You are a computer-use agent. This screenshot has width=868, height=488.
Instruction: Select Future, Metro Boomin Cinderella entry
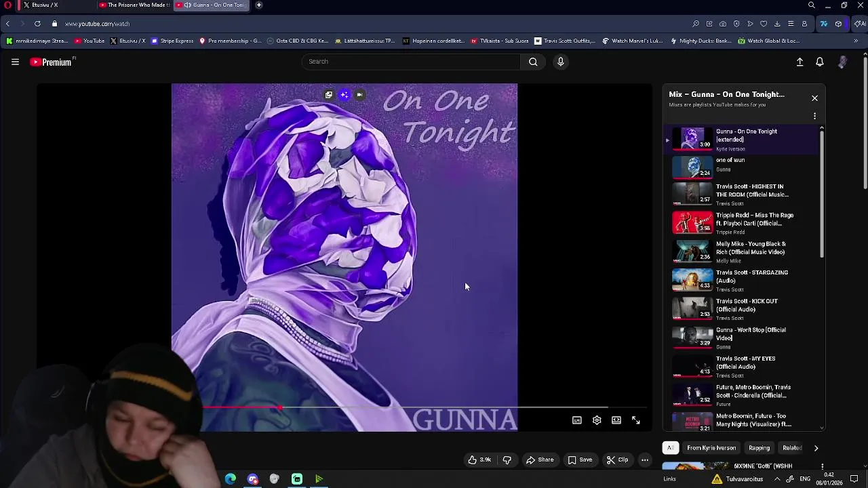tap(741, 395)
